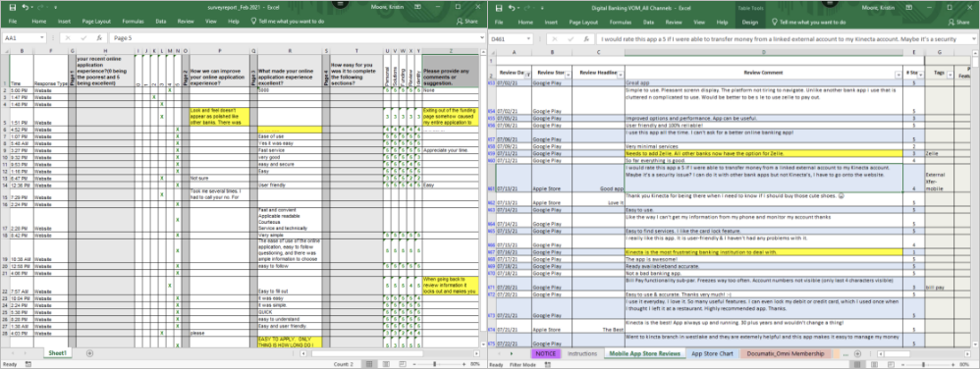
Task: Switch to Formulas tab in surveyreport window
Action: [133, 22]
